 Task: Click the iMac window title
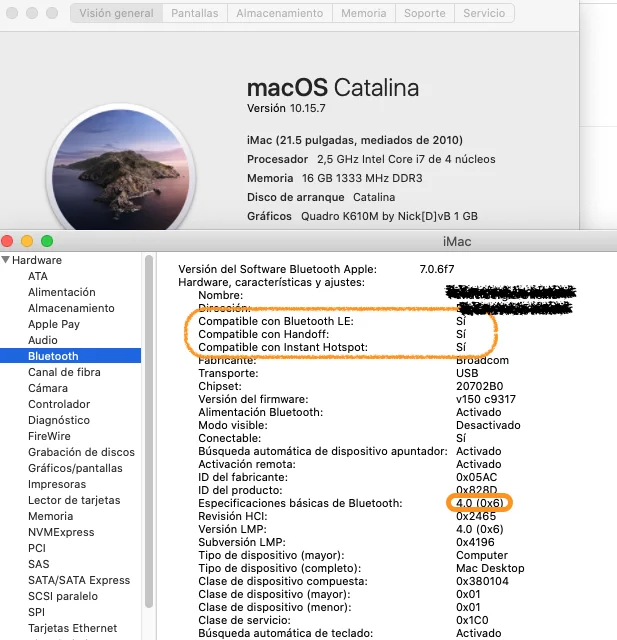[x=457, y=242]
